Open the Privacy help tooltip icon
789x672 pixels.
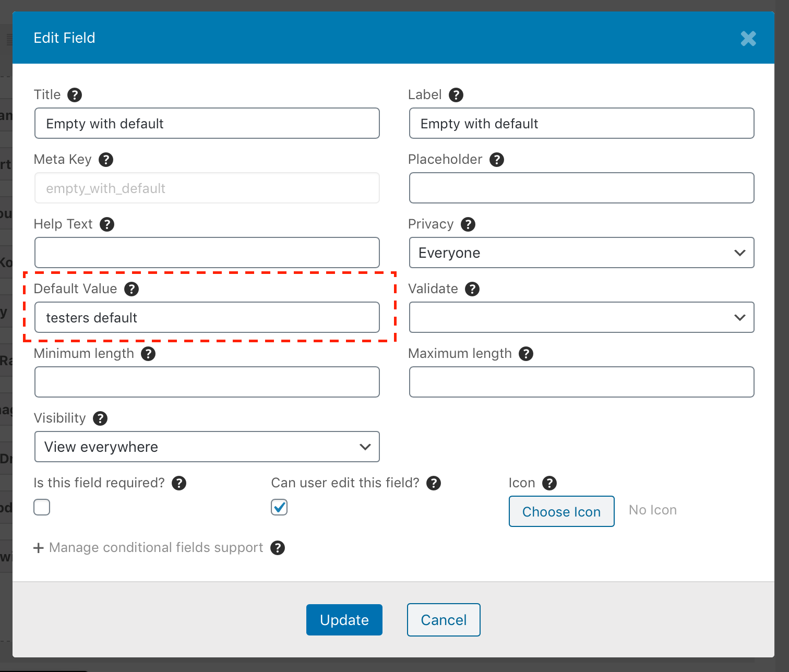(x=468, y=224)
